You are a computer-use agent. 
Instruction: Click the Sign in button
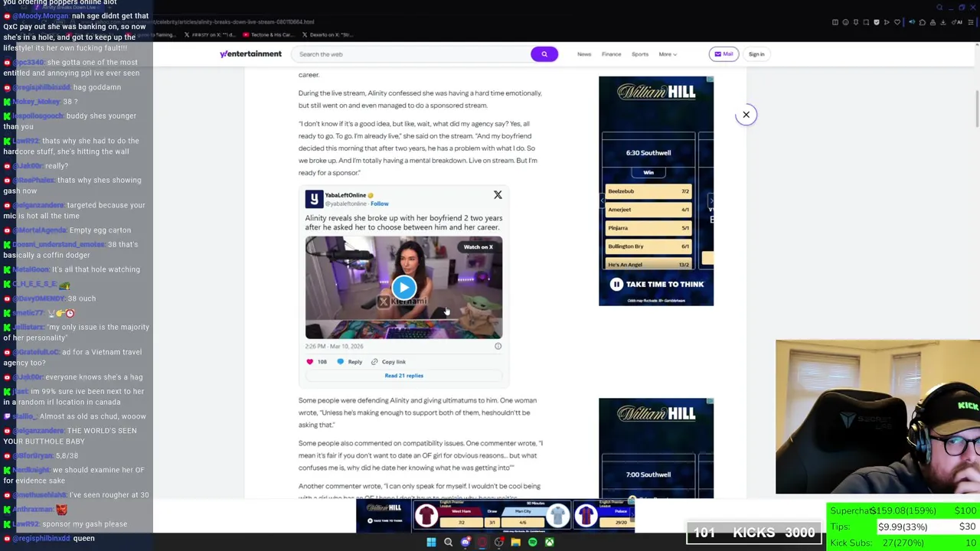point(756,54)
